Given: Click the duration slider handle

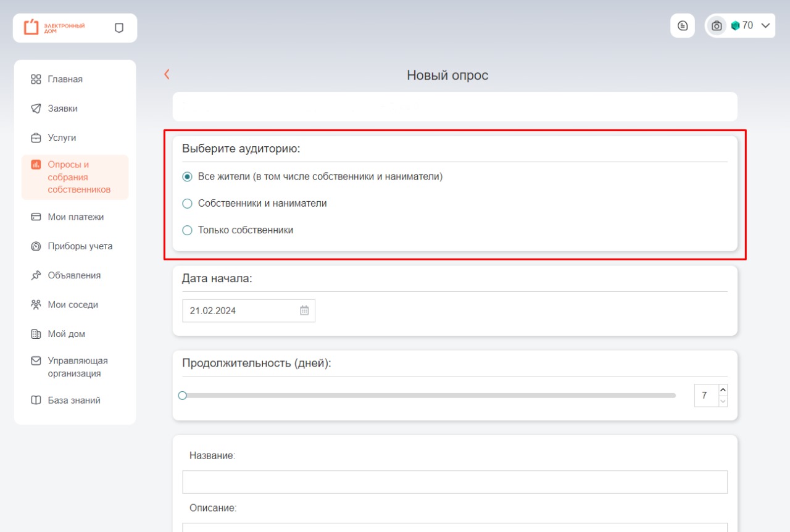Looking at the screenshot, I should (182, 396).
